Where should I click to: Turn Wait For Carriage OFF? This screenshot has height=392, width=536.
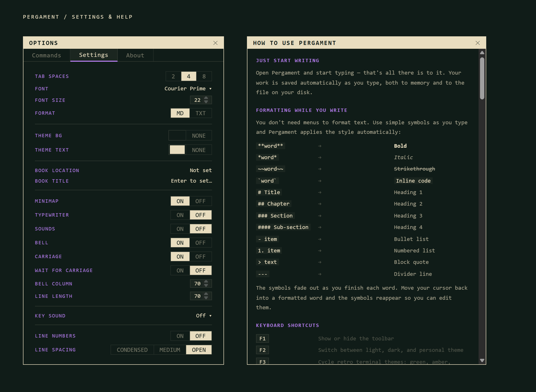pyautogui.click(x=201, y=270)
